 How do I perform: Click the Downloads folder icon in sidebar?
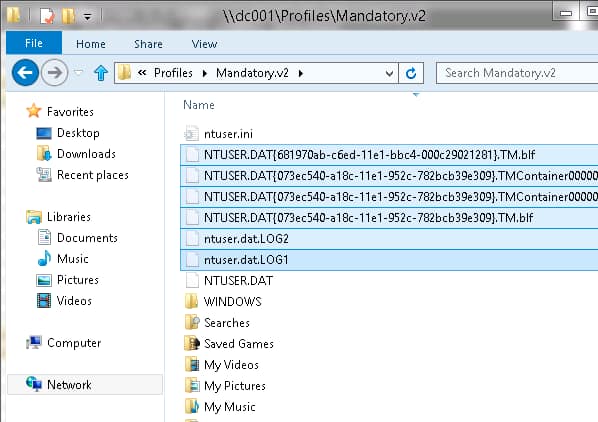click(44, 153)
